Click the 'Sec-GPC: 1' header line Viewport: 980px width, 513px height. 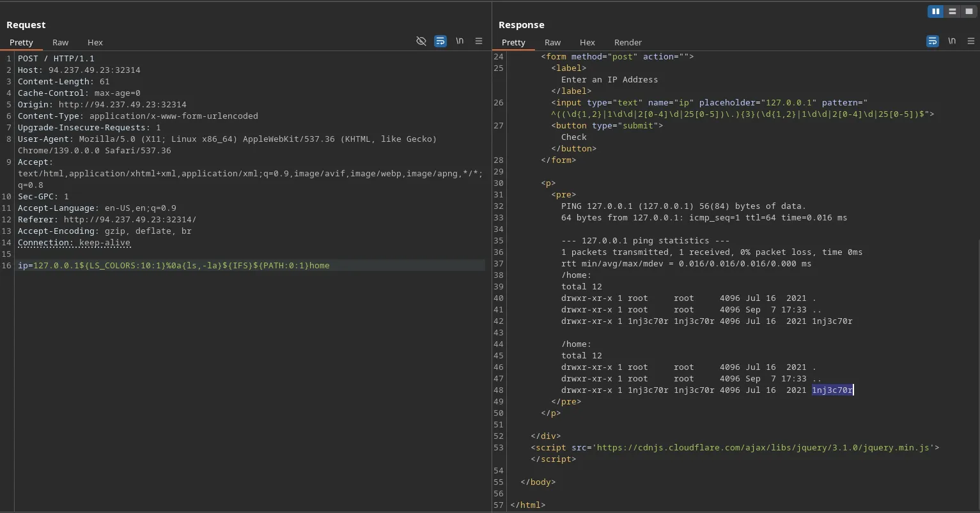tap(43, 196)
